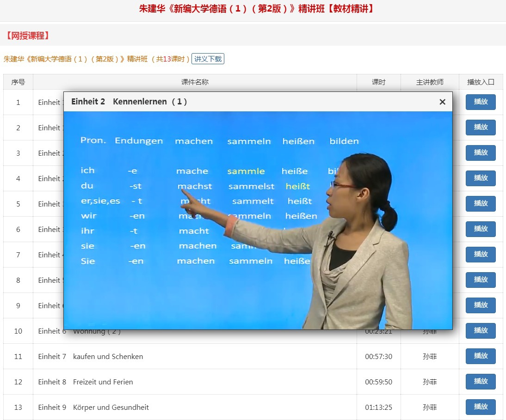Select the Einheit 7 kaufen und Schenken row title
Viewport: 506px width, 420px height.
pos(91,357)
